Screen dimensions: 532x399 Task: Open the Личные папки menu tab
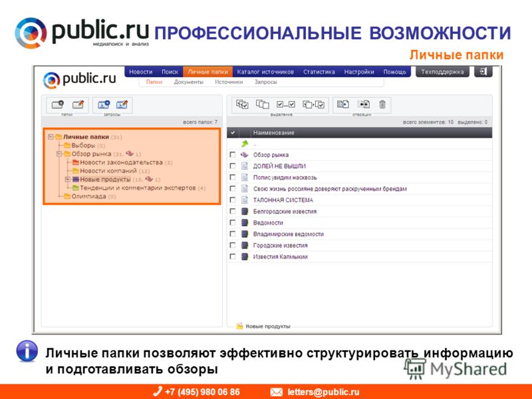click(x=207, y=72)
